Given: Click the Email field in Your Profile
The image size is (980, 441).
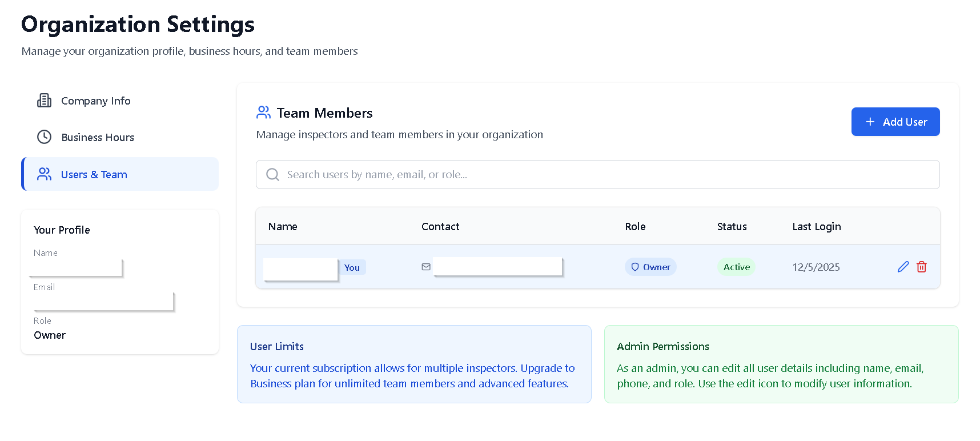Looking at the screenshot, I should (x=102, y=300).
